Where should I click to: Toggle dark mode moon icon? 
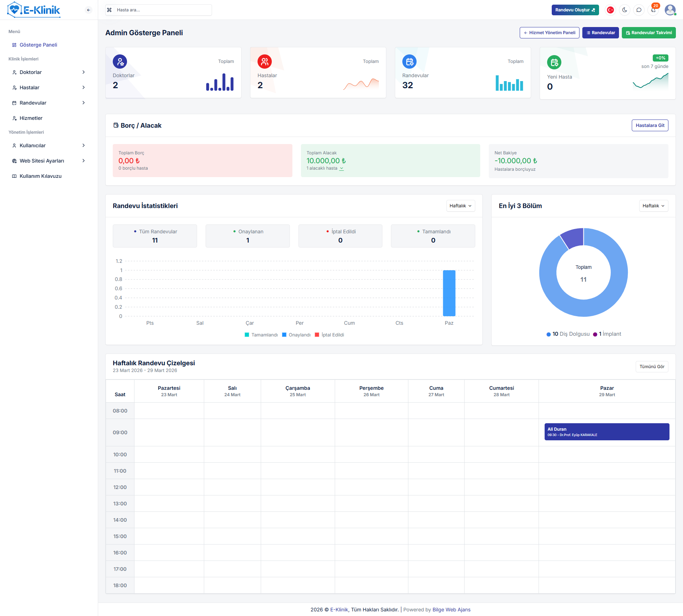point(625,10)
